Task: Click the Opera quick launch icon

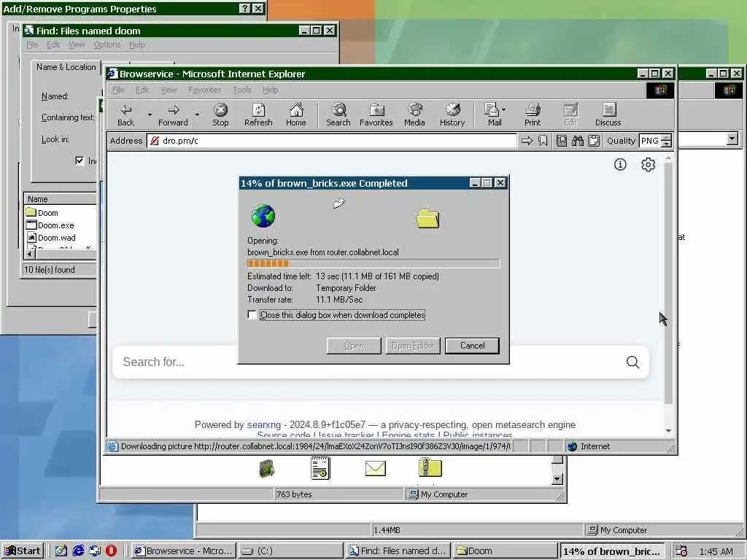Action: coord(111,551)
